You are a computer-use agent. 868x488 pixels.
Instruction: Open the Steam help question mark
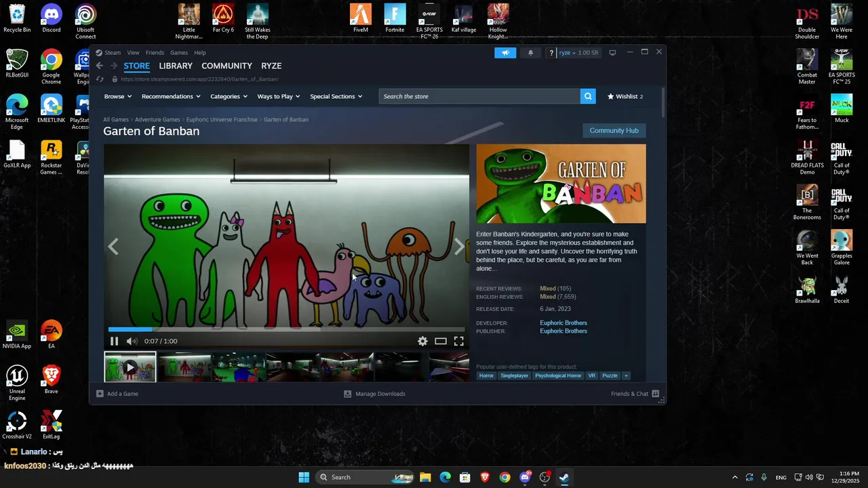tap(551, 53)
